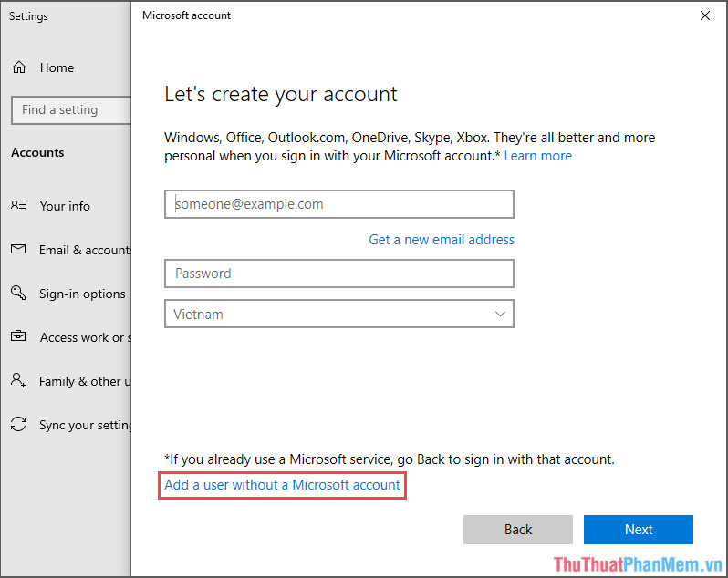Select Access work or school entry
This screenshot has width=728, height=578.
click(86, 337)
